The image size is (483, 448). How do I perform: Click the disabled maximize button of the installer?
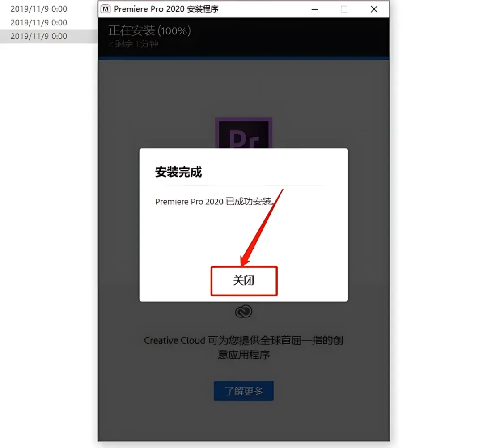(344, 9)
